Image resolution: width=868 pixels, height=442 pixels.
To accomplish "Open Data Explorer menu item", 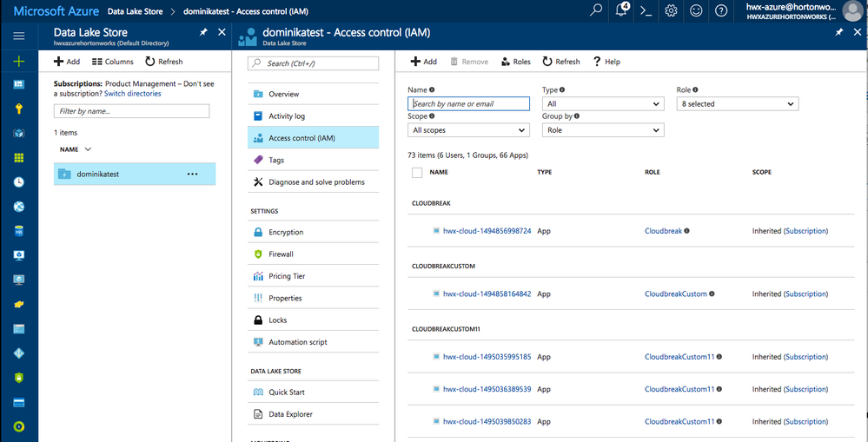I will point(290,414).
